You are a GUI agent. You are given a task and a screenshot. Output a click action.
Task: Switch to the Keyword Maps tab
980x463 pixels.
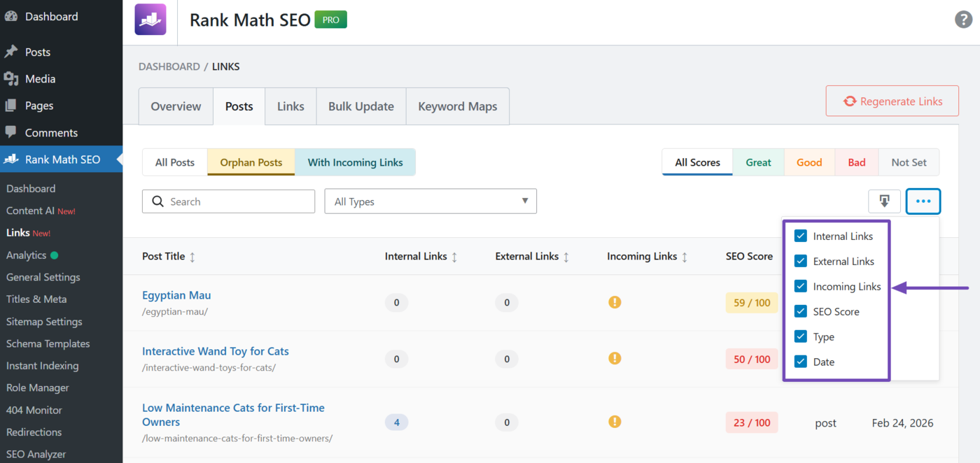[457, 106]
